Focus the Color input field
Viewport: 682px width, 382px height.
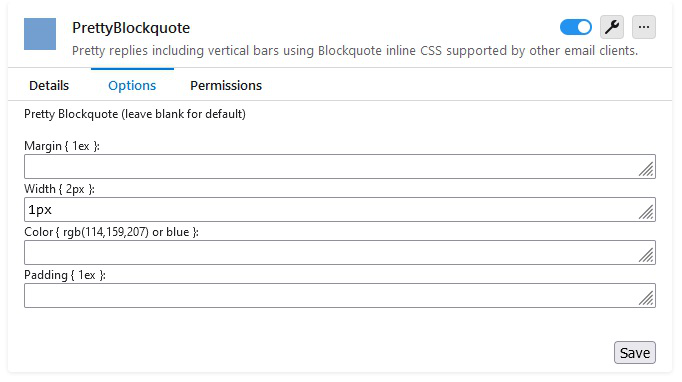[340, 252]
